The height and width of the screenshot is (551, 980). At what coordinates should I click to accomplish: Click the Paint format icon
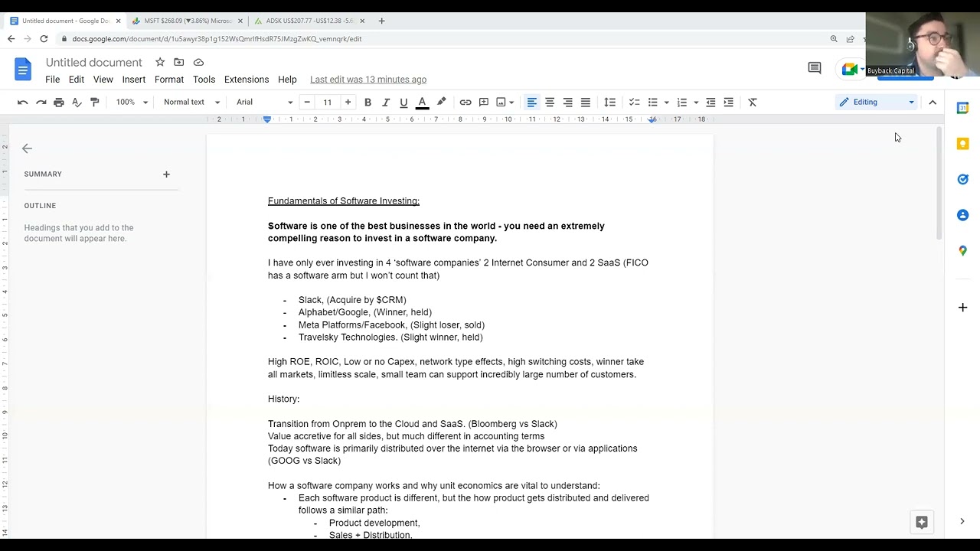click(x=95, y=102)
